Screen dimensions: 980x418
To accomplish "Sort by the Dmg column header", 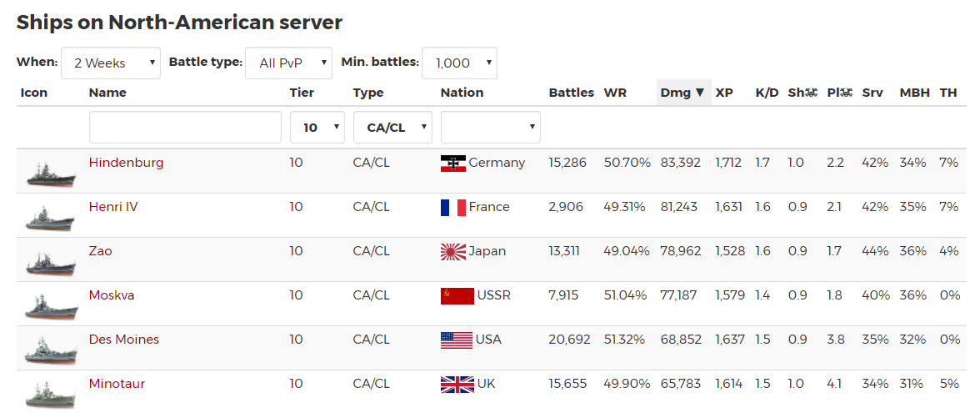I will [682, 93].
